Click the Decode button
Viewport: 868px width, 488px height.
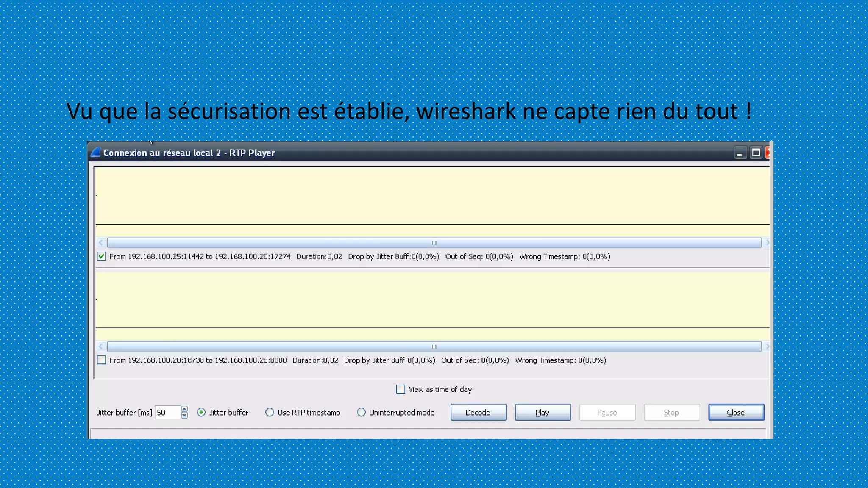pyautogui.click(x=478, y=412)
